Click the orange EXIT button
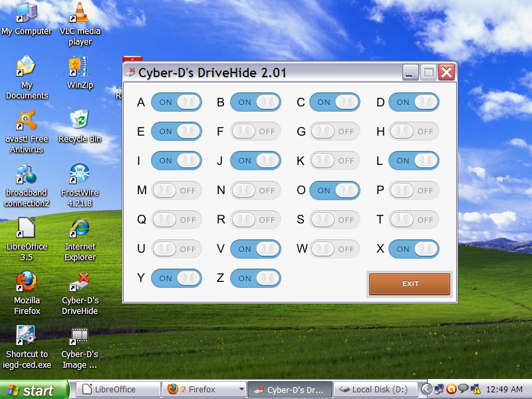Image resolution: width=532 pixels, height=399 pixels. point(410,284)
